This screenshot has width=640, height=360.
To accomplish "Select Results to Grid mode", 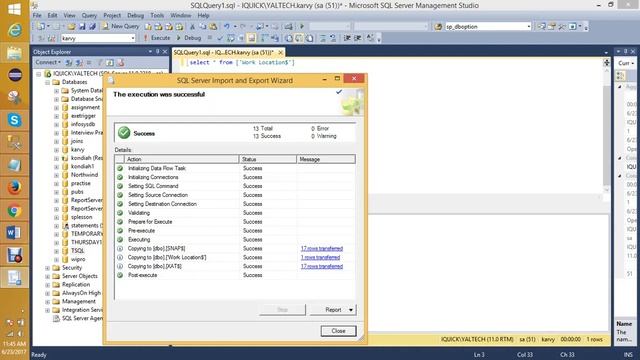I will pos(299,38).
